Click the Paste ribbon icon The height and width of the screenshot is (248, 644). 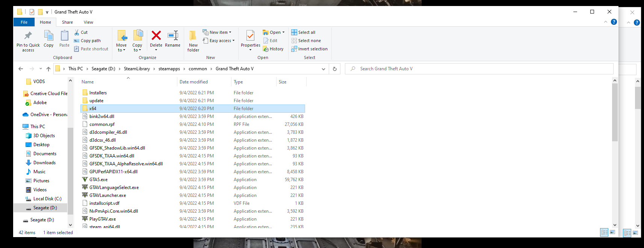tap(64, 36)
